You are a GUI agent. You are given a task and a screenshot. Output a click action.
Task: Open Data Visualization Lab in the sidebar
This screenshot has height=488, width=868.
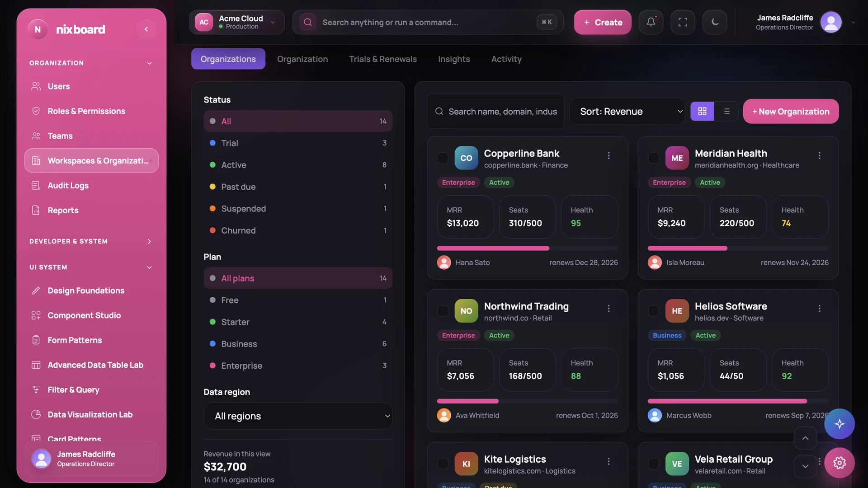[91, 414]
